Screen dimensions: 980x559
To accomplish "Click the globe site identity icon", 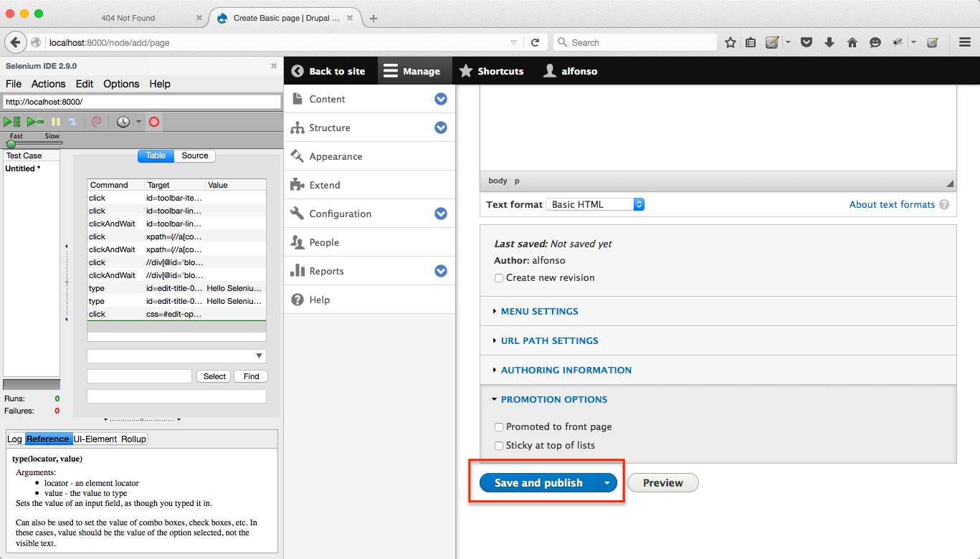I will (x=36, y=42).
